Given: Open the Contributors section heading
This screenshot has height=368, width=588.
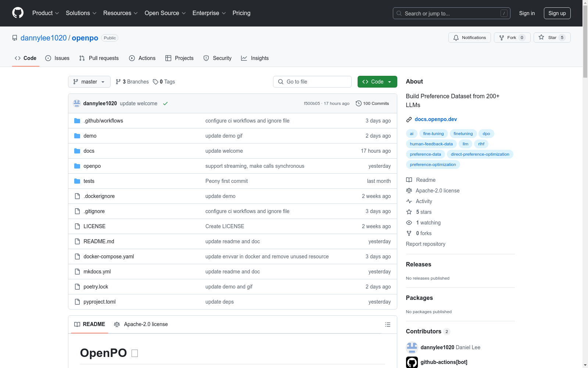Looking at the screenshot, I should [x=428, y=331].
